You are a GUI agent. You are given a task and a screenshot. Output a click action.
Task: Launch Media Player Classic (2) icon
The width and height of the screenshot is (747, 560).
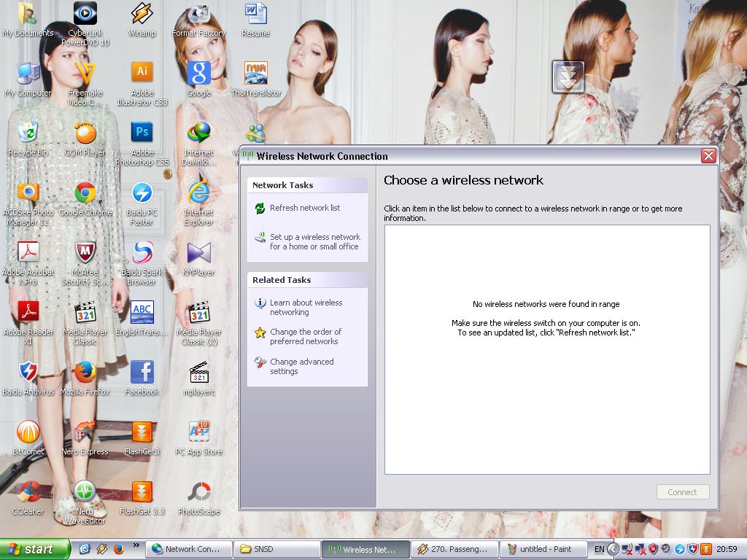[x=198, y=323]
